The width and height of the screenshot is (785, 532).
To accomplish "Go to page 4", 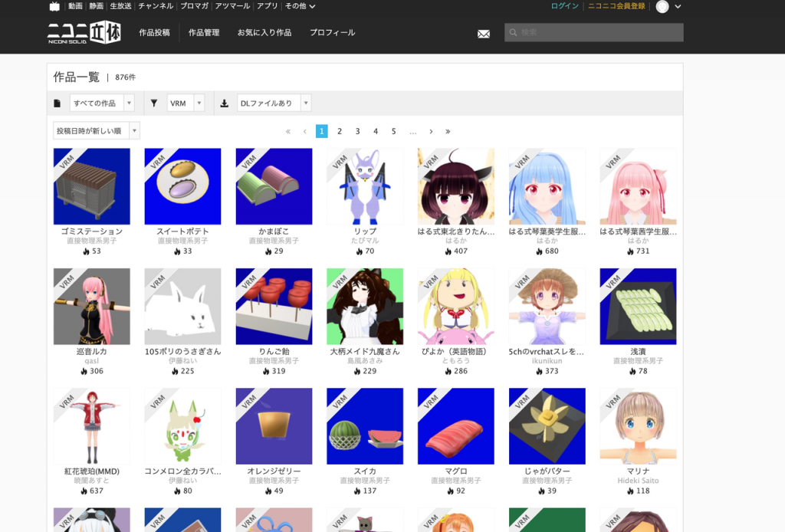I will pyautogui.click(x=376, y=131).
